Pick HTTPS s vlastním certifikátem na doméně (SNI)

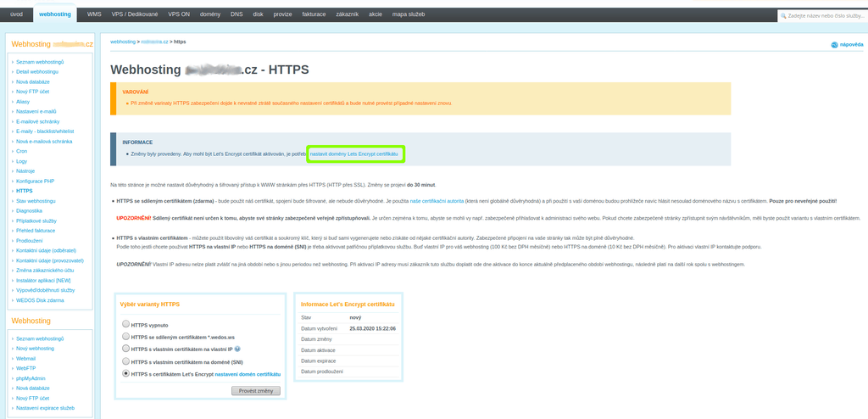pyautogui.click(x=126, y=360)
